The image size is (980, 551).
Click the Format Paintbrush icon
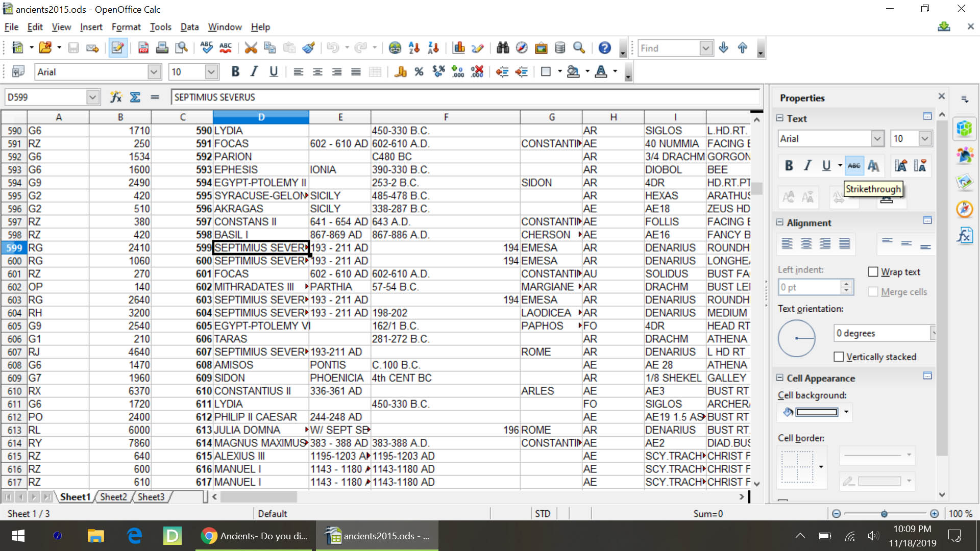tap(308, 48)
